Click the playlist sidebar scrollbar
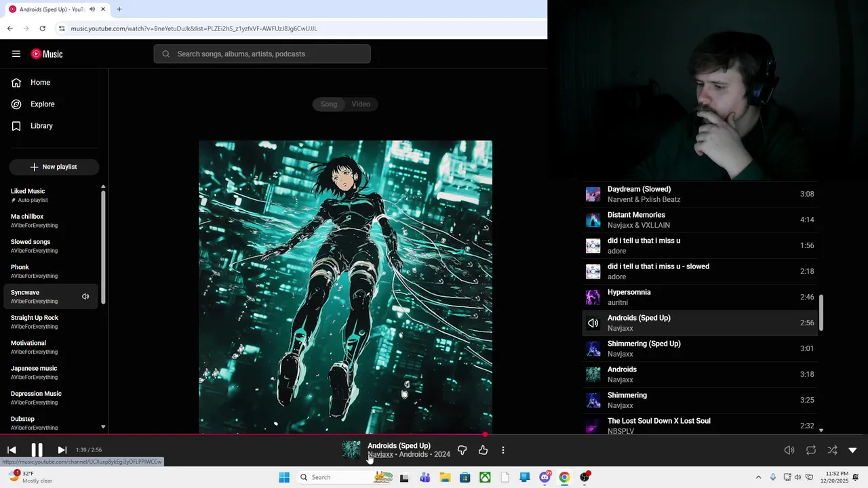Screen dimensions: 868x488 pos(103,247)
